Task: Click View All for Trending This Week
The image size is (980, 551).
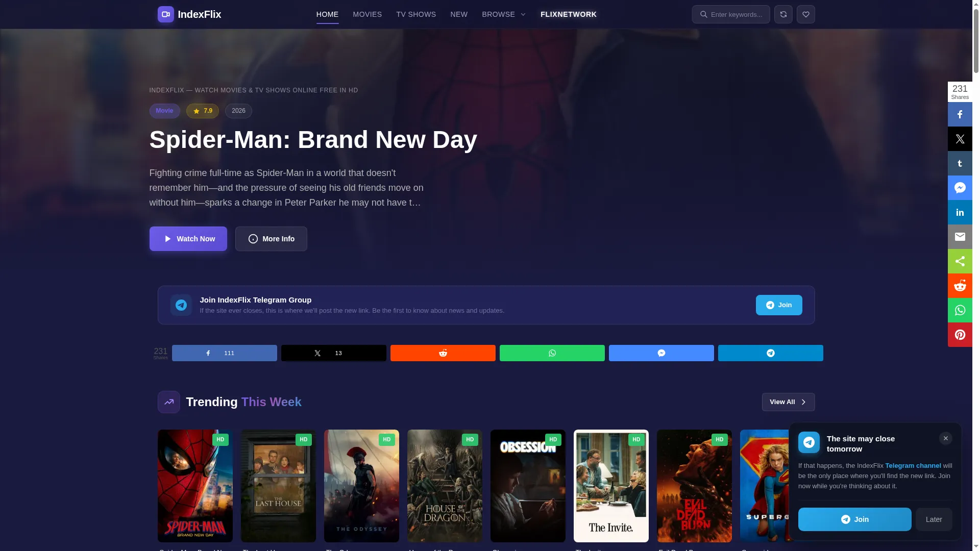Action: coord(788,402)
